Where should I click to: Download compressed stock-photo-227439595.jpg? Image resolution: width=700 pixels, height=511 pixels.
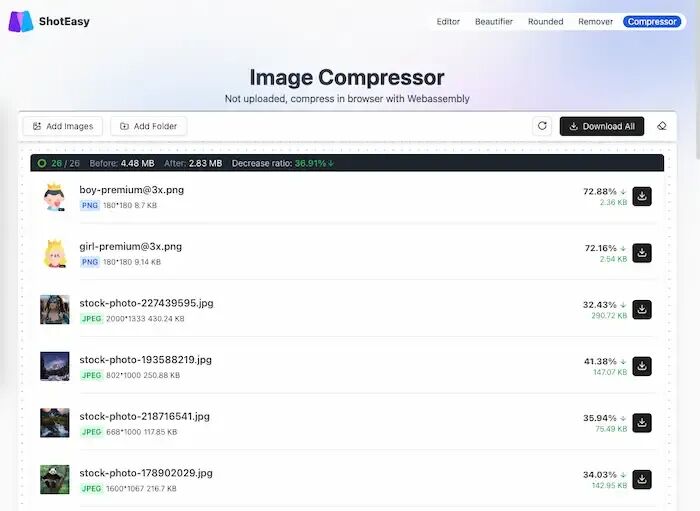[642, 310]
